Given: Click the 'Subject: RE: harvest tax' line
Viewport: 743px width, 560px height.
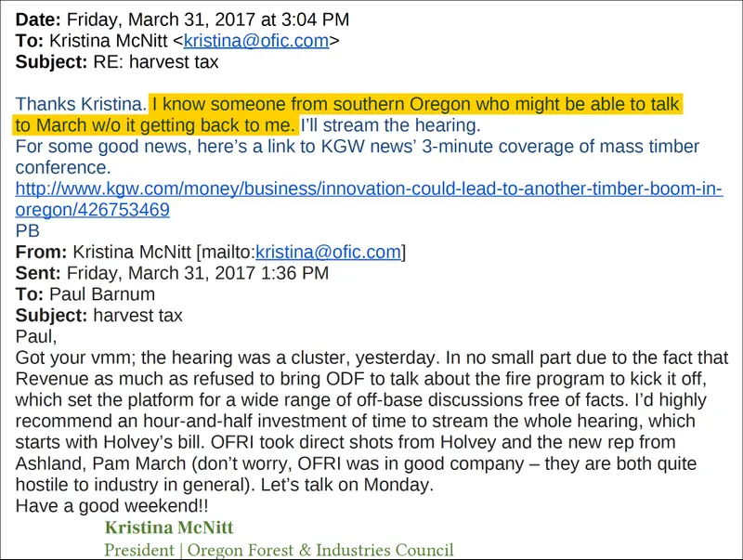Looking at the screenshot, I should tap(117, 62).
